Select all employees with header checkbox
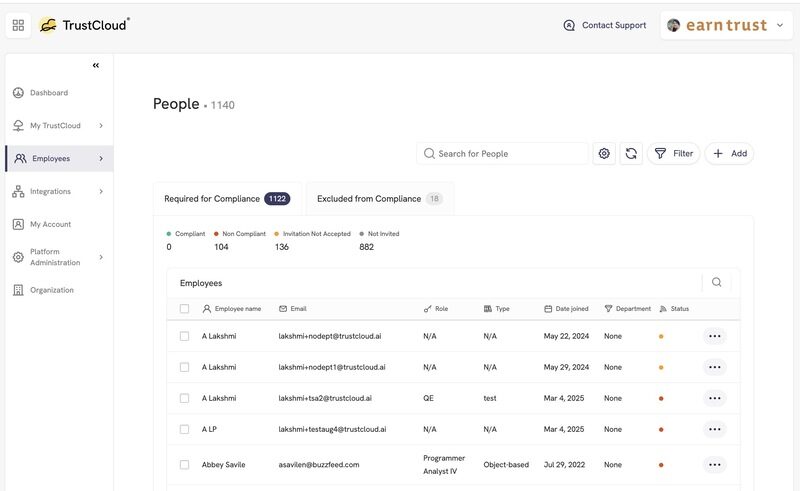The width and height of the screenshot is (800, 491). click(x=184, y=309)
